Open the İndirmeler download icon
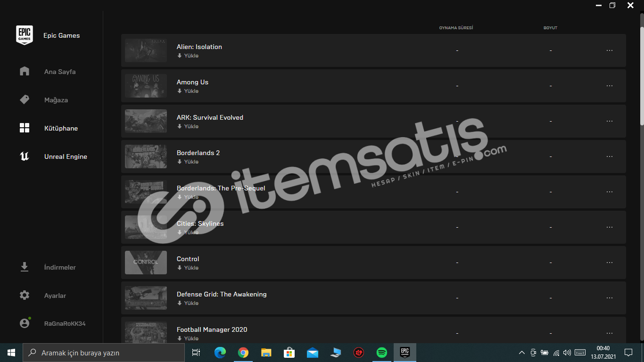The width and height of the screenshot is (644, 362). (25, 267)
